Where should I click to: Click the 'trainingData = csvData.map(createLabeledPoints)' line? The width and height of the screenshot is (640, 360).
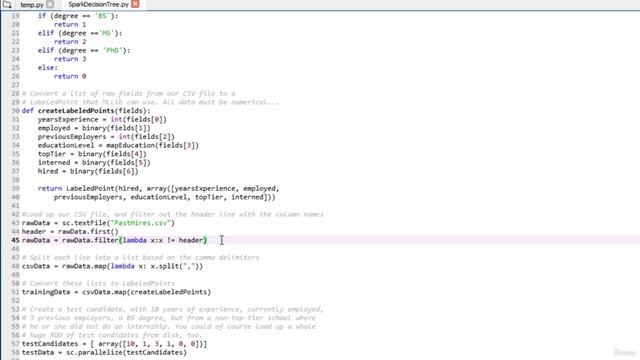point(116,292)
